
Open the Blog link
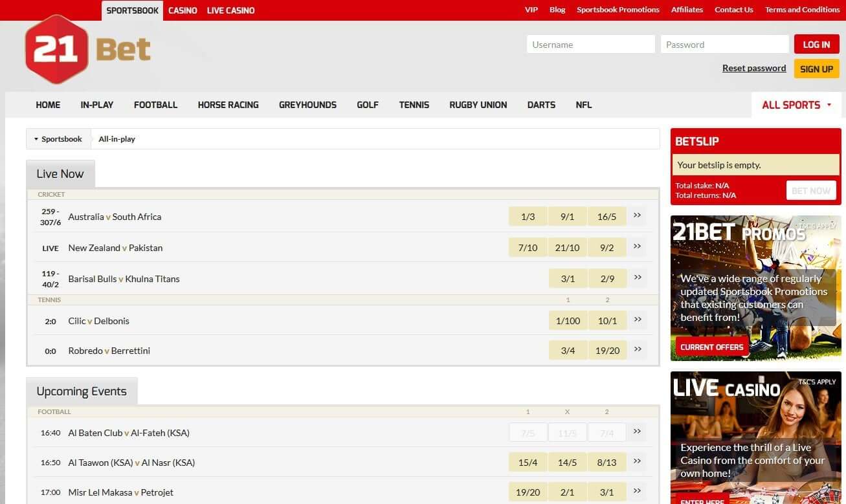(557, 10)
